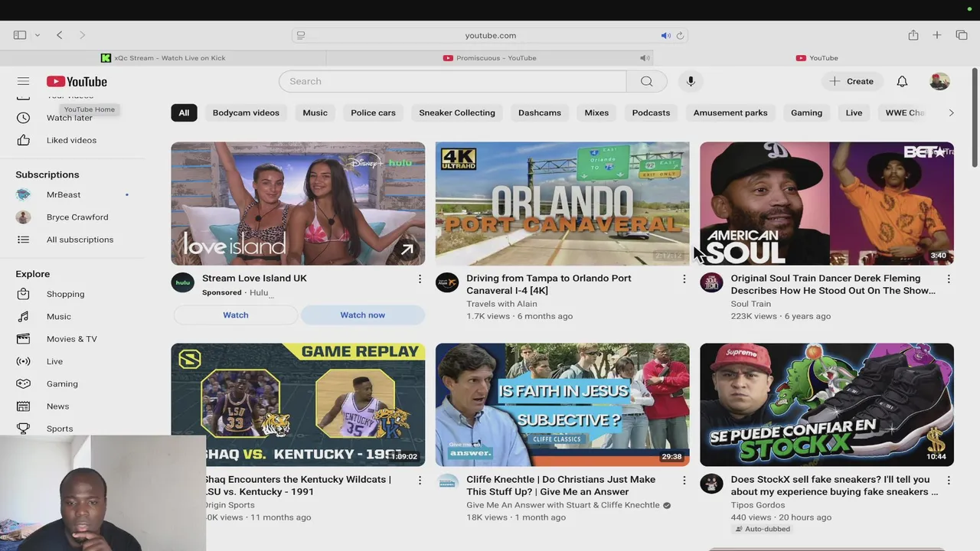Click in the YouTube search field
980x551 pixels.
pyautogui.click(x=452, y=81)
